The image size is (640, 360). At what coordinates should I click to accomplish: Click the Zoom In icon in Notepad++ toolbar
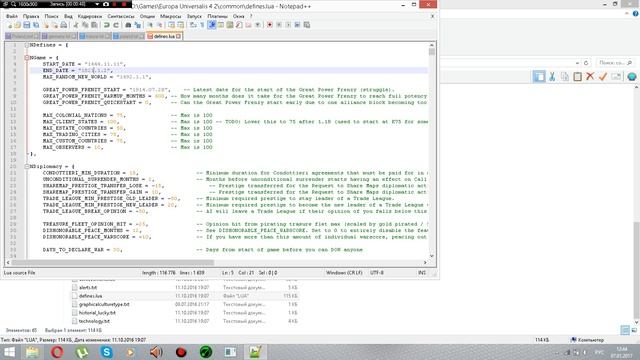150,25
